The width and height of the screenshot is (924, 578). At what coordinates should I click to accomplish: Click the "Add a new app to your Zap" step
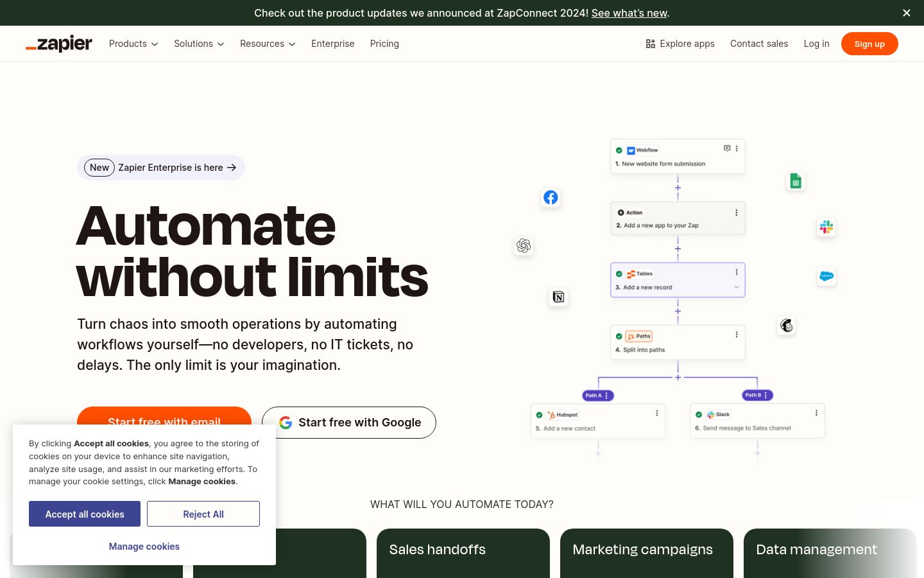pos(678,218)
